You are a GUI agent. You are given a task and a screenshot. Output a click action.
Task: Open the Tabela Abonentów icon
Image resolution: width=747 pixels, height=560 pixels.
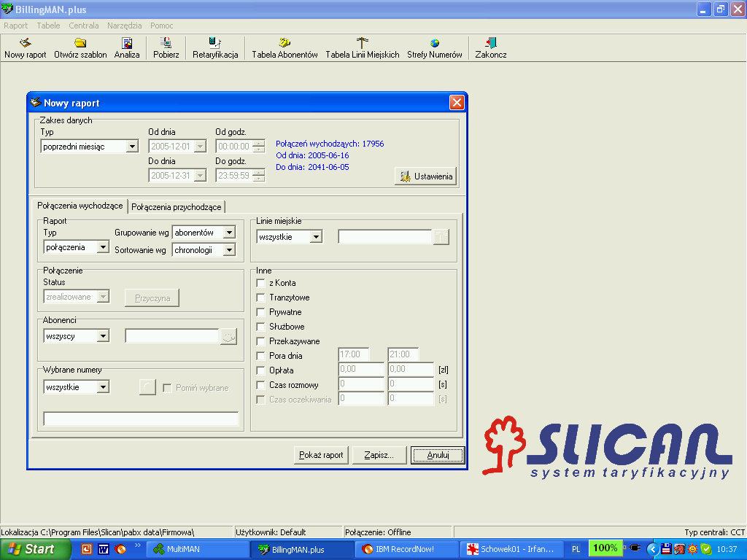click(285, 48)
